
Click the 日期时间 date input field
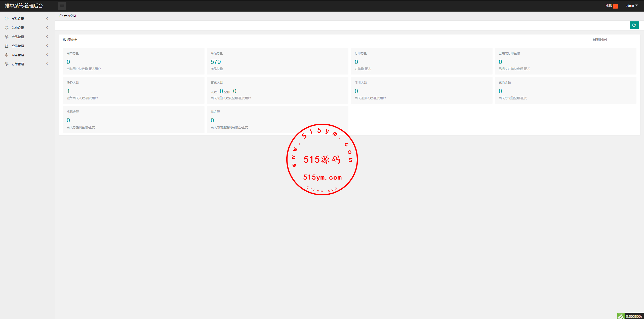[x=612, y=40]
